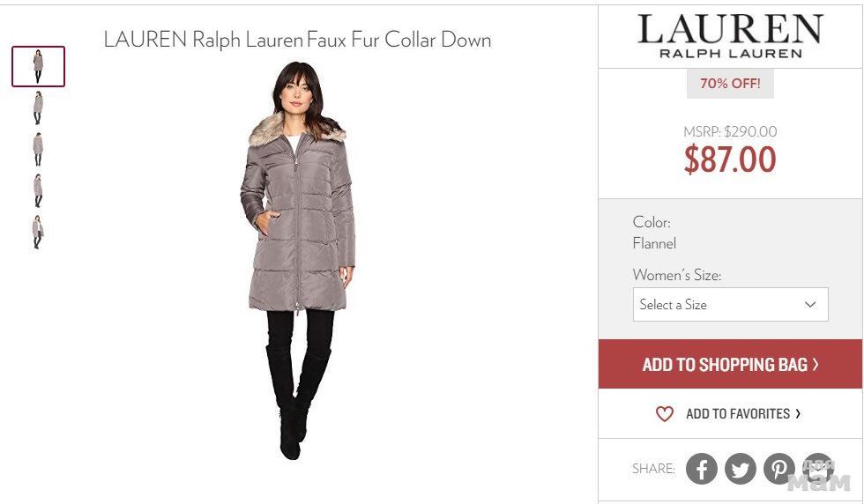The image size is (864, 504).
Task: Select the fifth thumbnail with open coat
Action: 37,232
